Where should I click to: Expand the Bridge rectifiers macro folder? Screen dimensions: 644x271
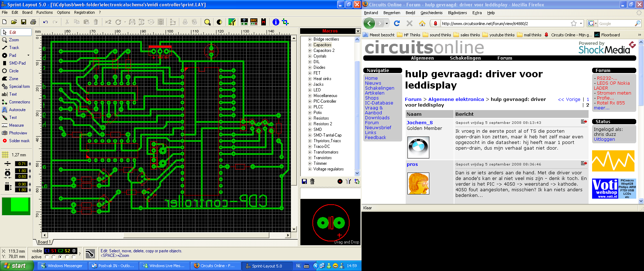click(x=310, y=39)
